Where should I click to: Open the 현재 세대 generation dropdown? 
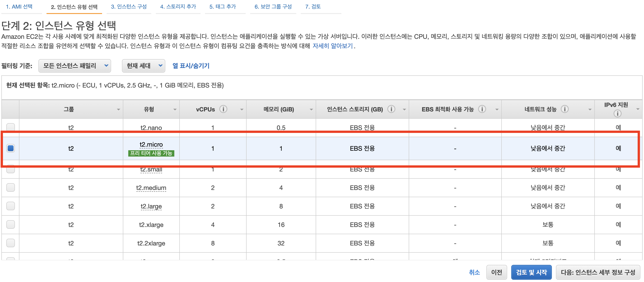click(x=144, y=66)
